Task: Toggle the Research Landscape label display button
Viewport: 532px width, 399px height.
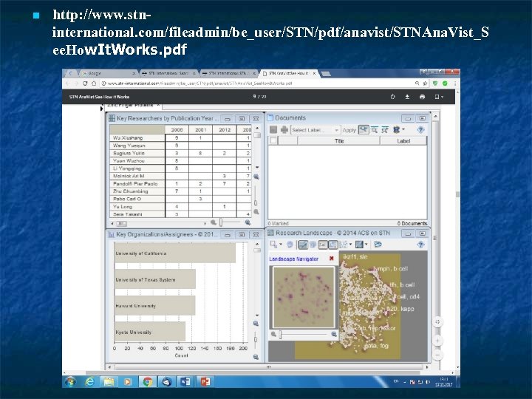Action: pyautogui.click(x=323, y=245)
